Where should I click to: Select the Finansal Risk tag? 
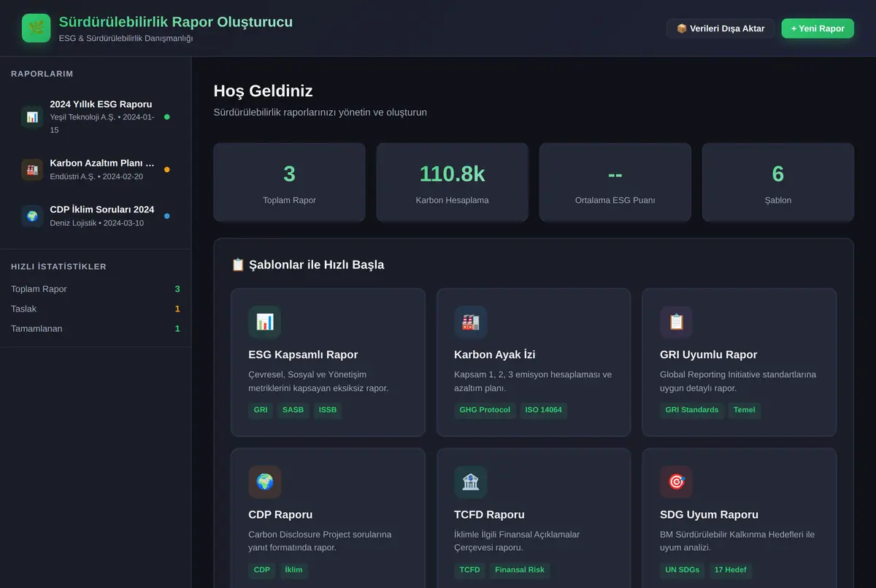click(520, 570)
